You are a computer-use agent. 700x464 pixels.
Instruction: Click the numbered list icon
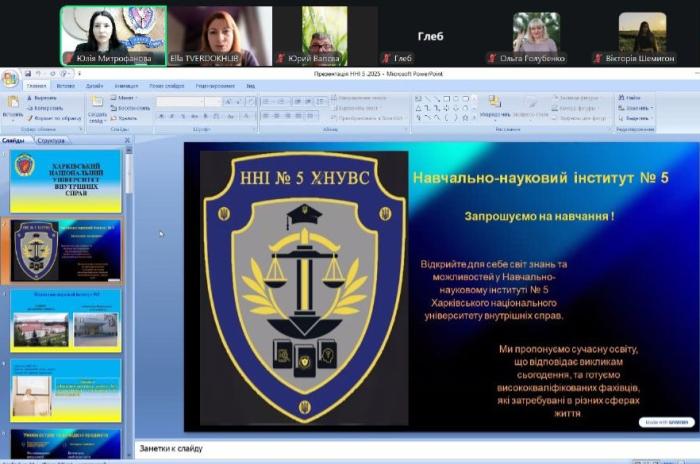pyautogui.click(x=282, y=102)
